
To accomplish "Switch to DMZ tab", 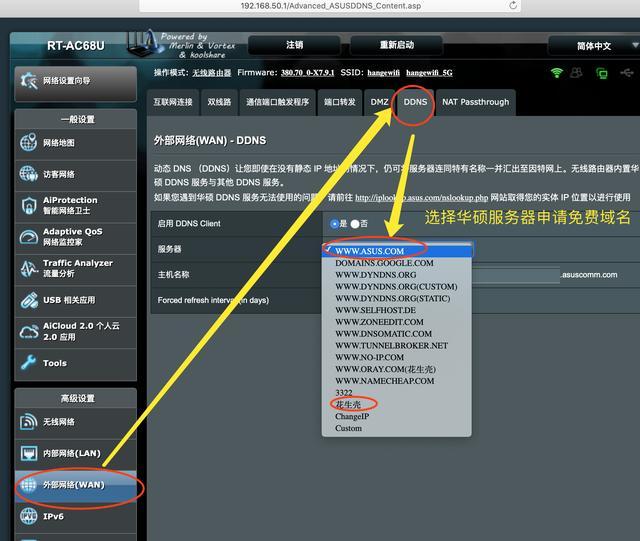I will pos(379,102).
